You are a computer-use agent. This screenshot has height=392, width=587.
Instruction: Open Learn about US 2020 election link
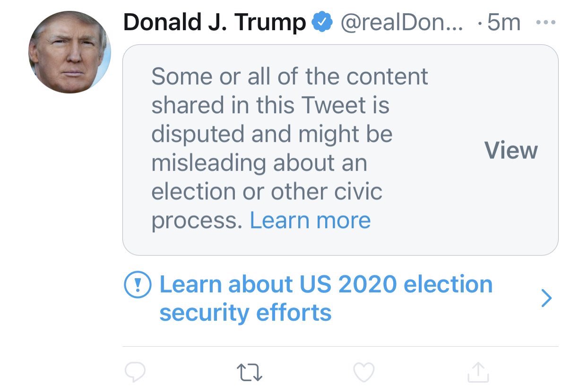click(x=326, y=298)
